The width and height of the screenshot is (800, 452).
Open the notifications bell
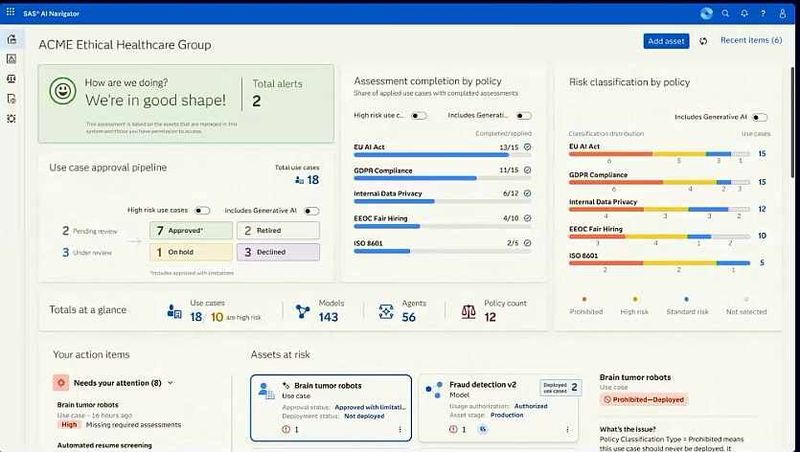click(744, 13)
